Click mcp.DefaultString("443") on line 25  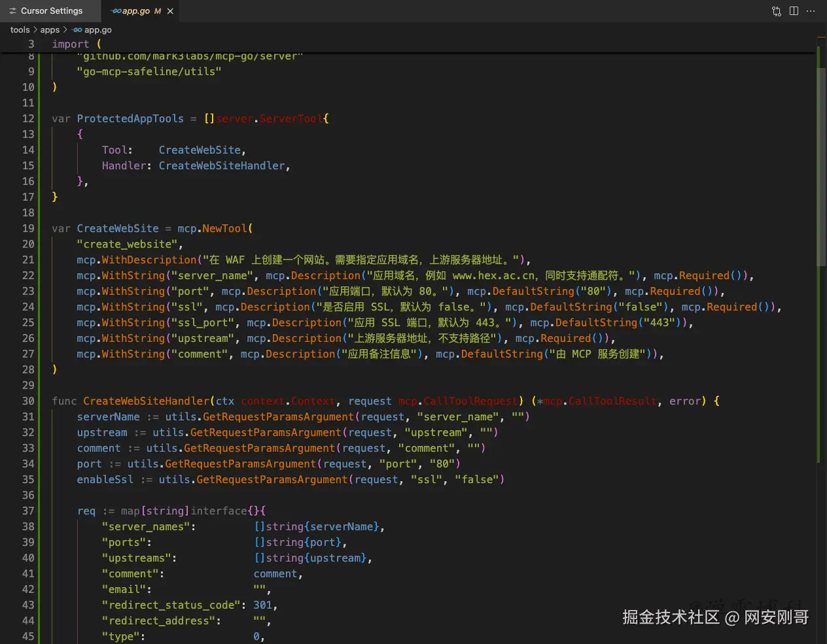coord(608,323)
